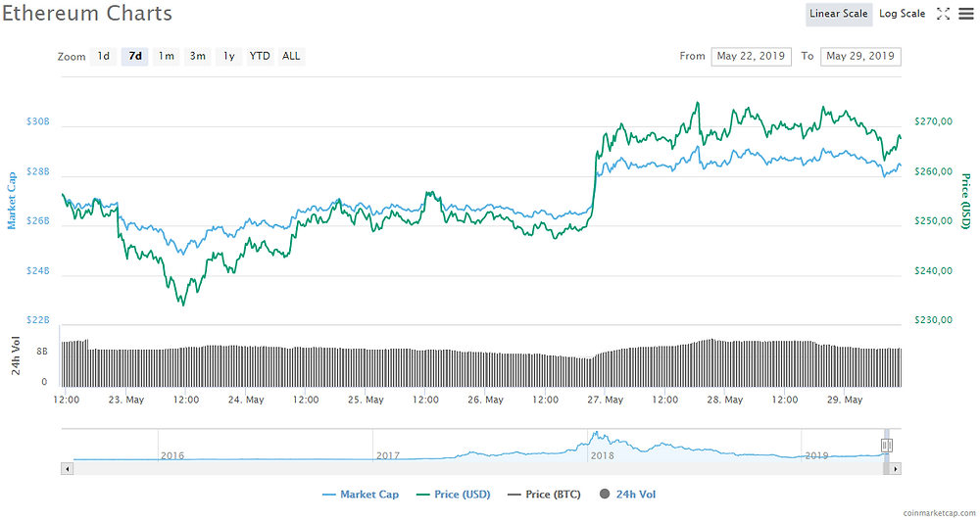Set zoom range to 1d

pos(103,56)
